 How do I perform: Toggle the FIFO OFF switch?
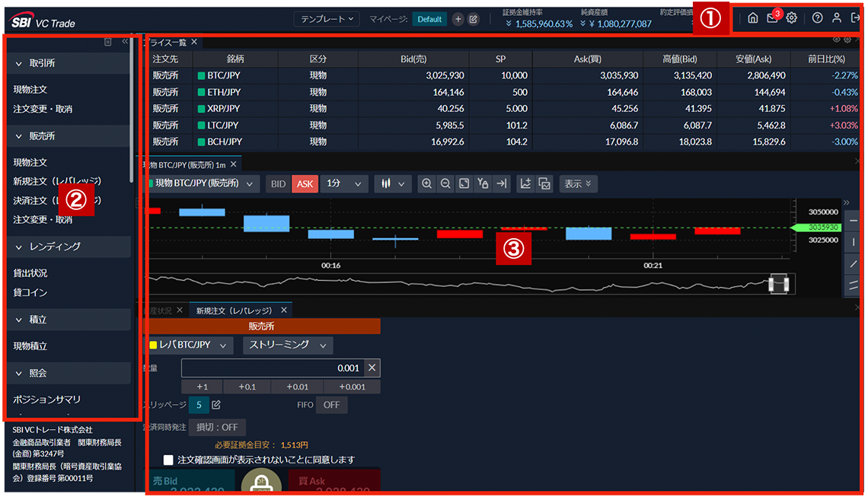click(331, 405)
